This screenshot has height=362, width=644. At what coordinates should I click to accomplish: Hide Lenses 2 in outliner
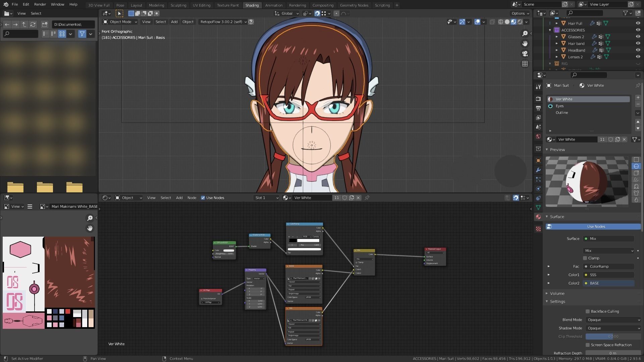pos(638,57)
